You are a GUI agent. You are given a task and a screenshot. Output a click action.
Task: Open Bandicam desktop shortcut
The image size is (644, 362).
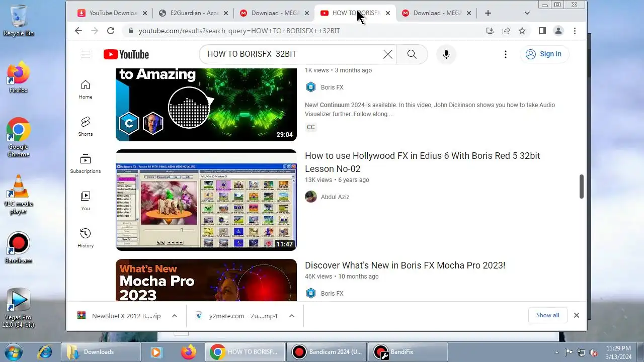[x=19, y=247]
